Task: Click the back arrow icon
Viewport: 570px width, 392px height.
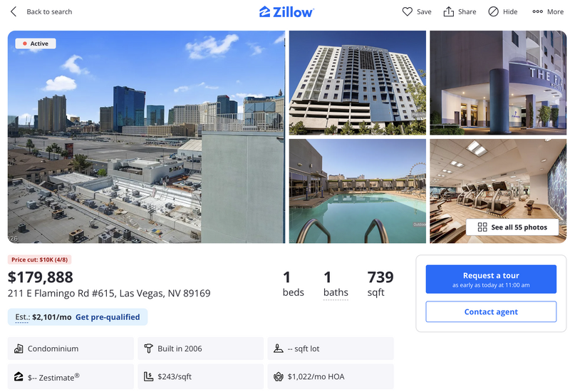Action: 14,11
